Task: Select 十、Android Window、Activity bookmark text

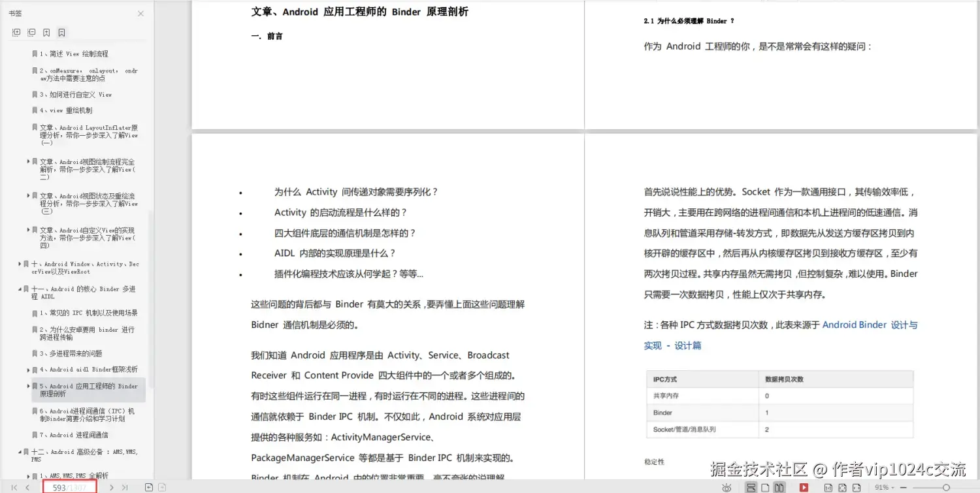Action: click(x=85, y=268)
